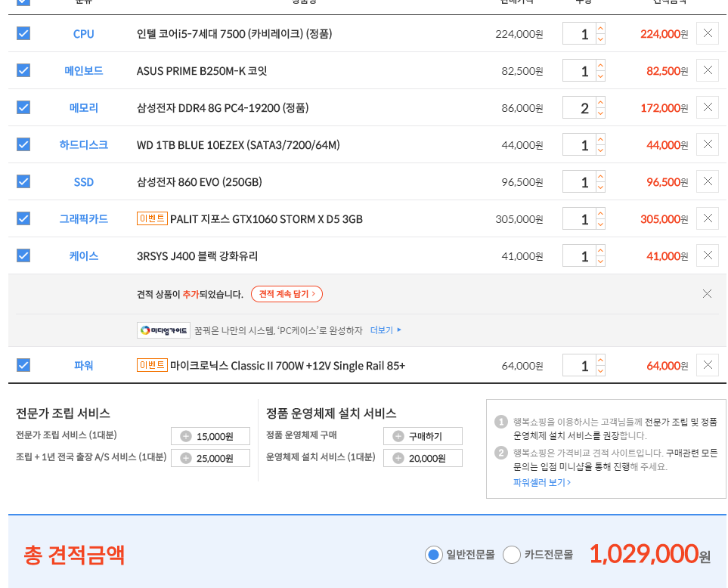Click the SSD quantity input field
Viewport: 728px width, 588px height.
[579, 182]
